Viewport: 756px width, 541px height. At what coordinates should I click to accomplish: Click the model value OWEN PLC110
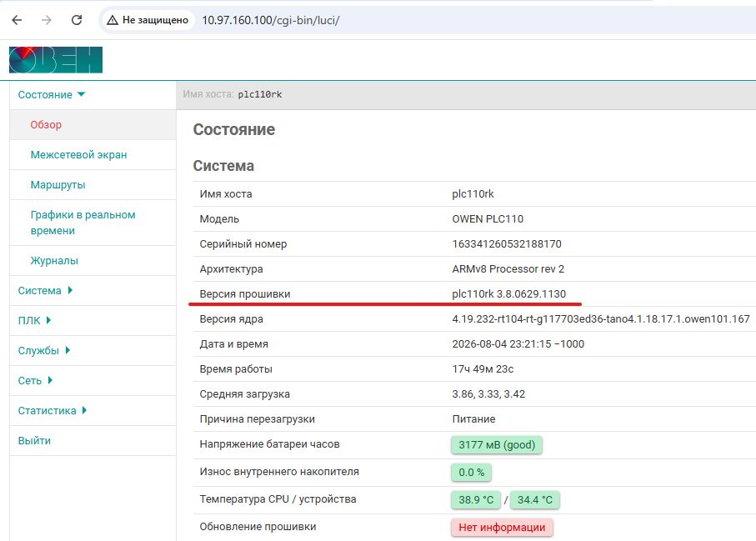point(488,219)
